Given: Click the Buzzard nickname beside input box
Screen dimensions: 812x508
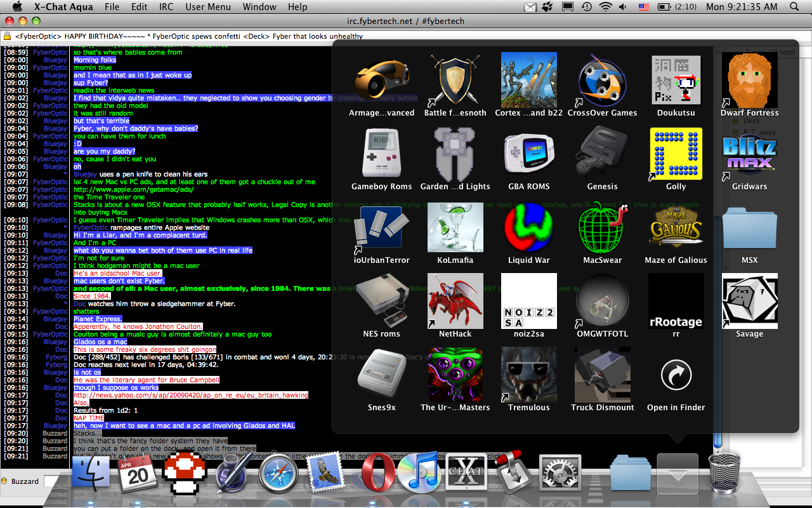Looking at the screenshot, I should (25, 481).
